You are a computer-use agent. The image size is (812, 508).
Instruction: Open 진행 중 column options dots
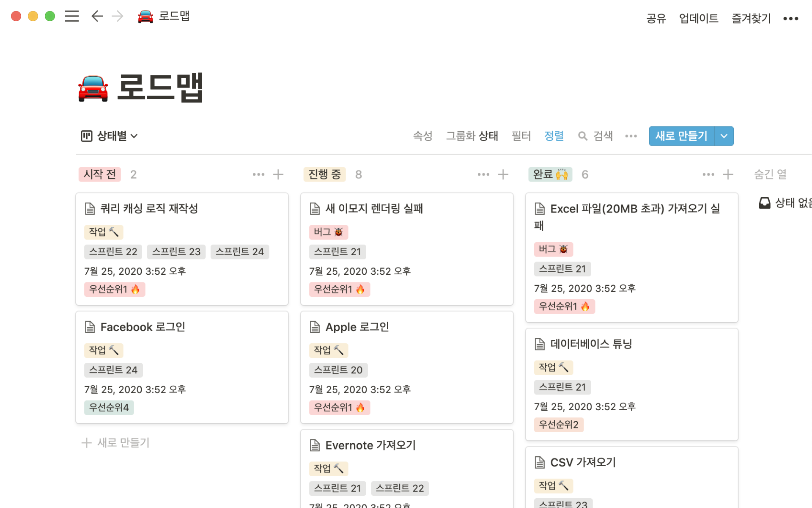tap(483, 174)
